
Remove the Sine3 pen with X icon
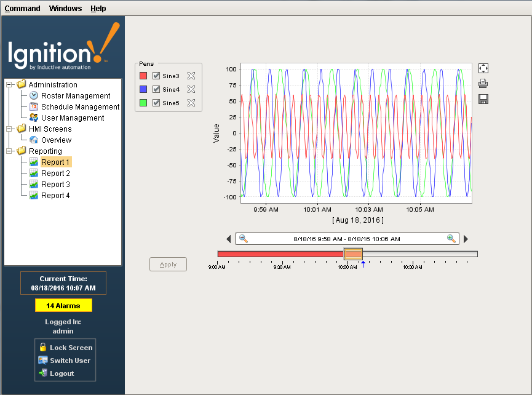tap(191, 76)
